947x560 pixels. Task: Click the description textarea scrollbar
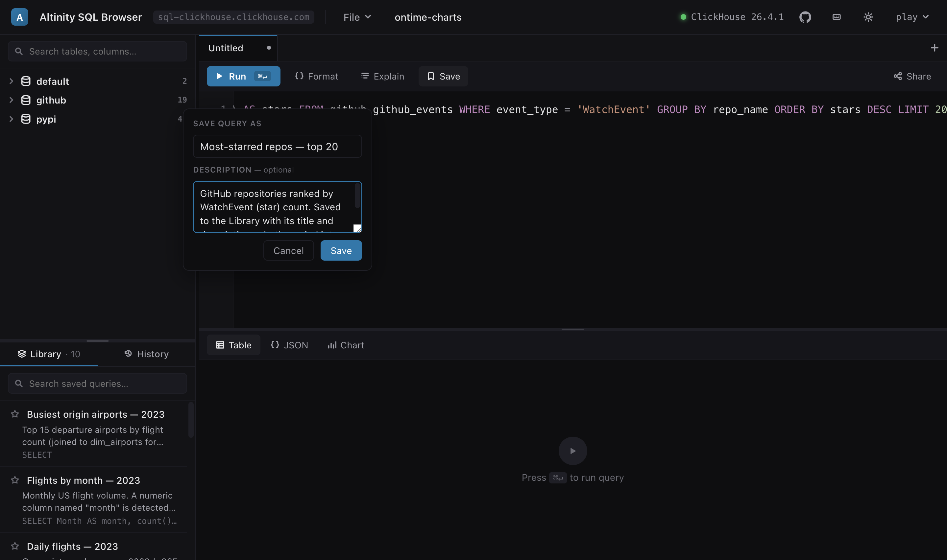[357, 196]
